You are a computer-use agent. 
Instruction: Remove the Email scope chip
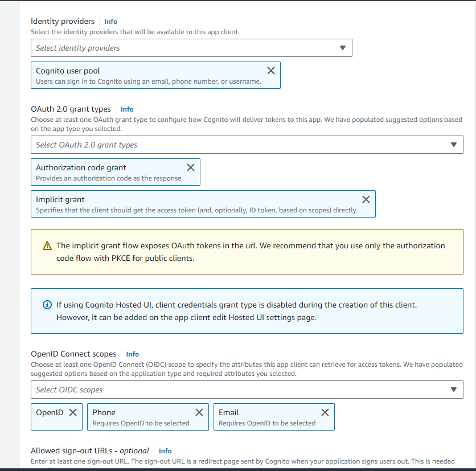coord(325,412)
